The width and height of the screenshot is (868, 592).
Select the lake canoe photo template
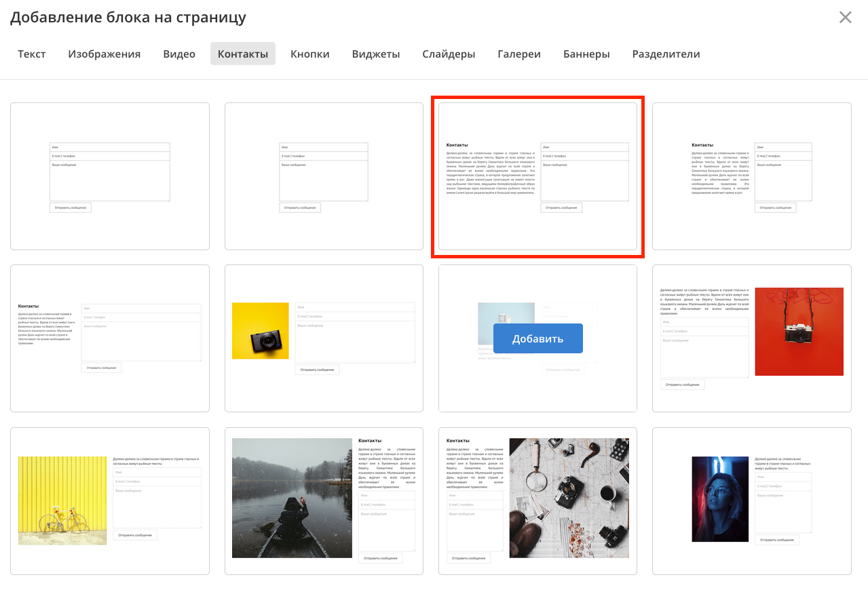(x=324, y=501)
